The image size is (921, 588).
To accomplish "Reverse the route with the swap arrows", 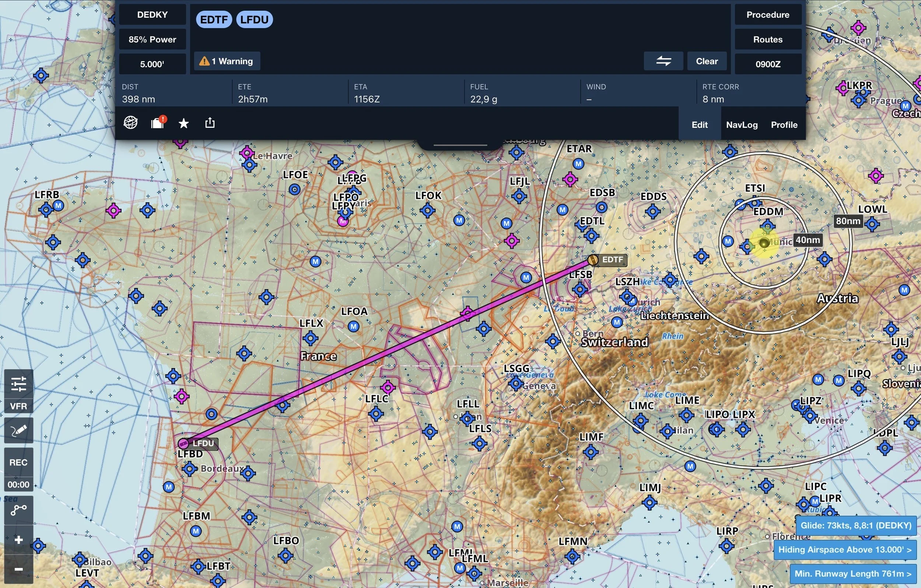I will coord(663,61).
